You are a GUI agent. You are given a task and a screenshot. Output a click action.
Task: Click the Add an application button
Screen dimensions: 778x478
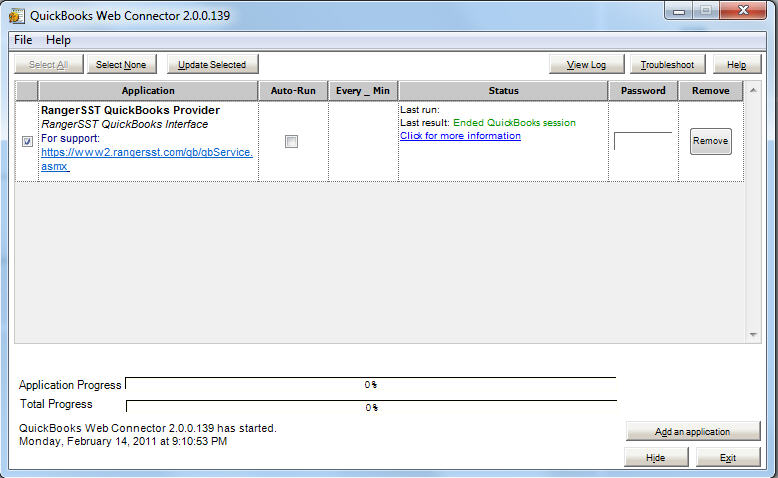coord(692,432)
